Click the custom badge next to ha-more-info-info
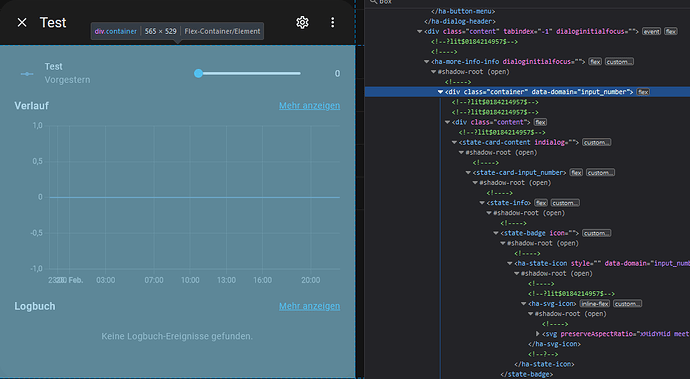This screenshot has height=379, width=690. [619, 62]
